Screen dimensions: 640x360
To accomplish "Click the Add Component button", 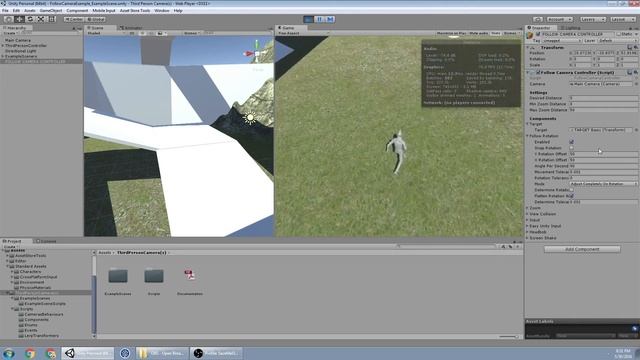I will tap(582, 249).
